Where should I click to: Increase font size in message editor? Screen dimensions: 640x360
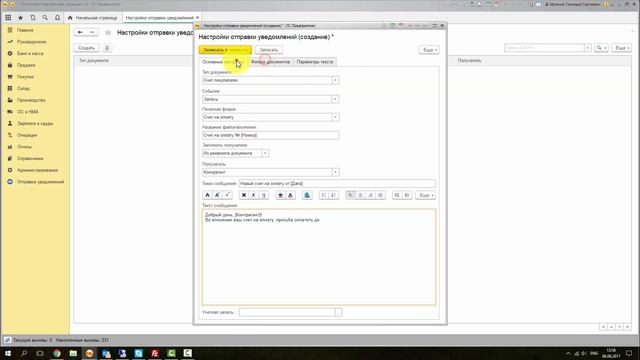pyautogui.click(x=218, y=195)
